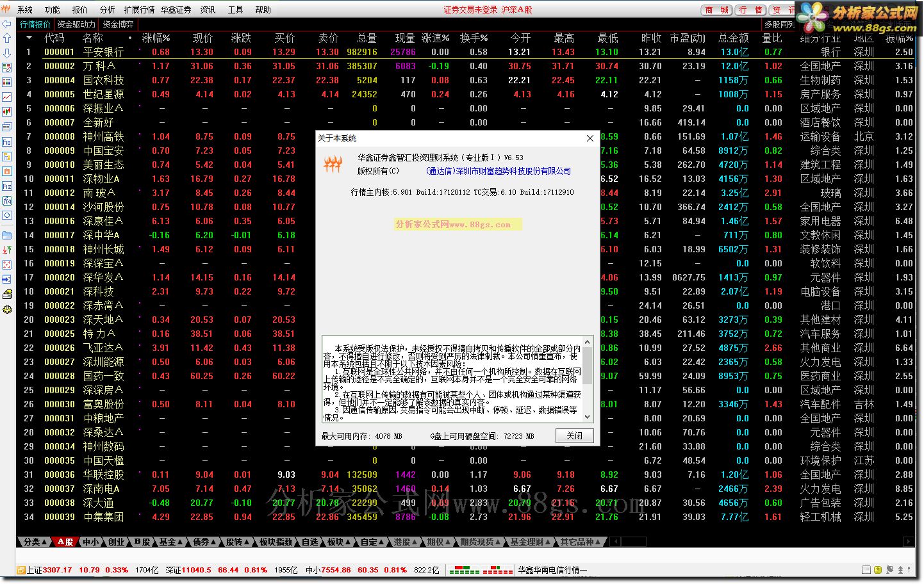Click stock code 000036 in the list
This screenshot has height=584, width=924.
tap(60, 474)
